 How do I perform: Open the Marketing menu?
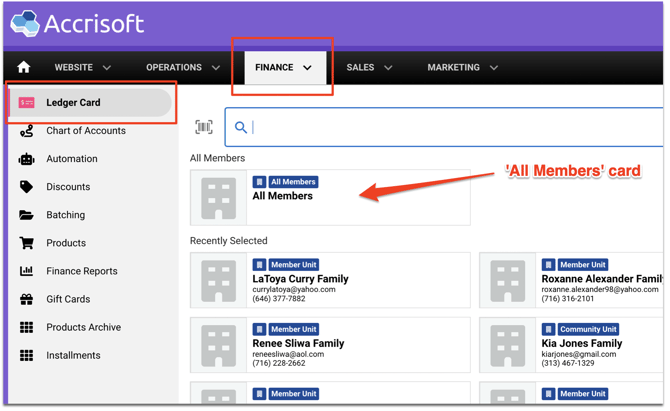[462, 68]
